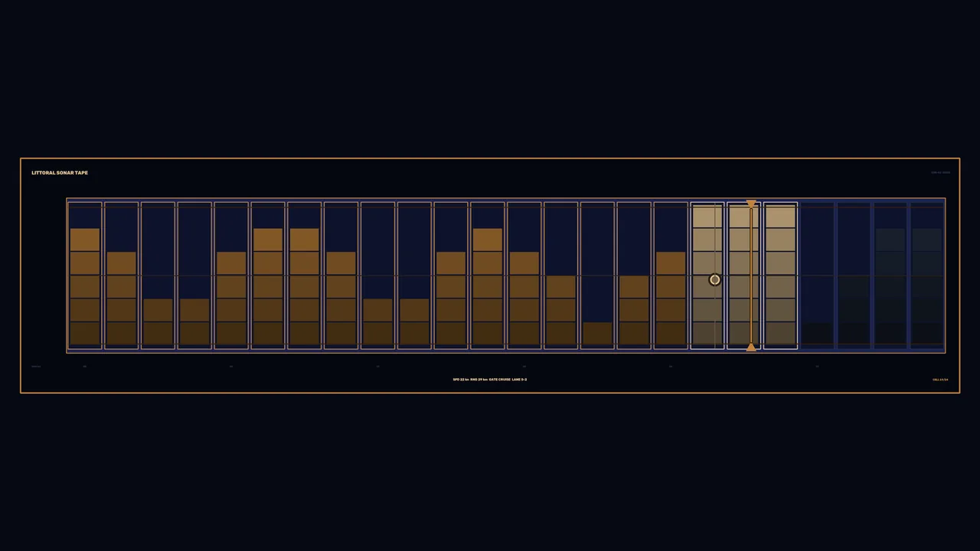Click the orange cell counter at bottom right

point(940,380)
